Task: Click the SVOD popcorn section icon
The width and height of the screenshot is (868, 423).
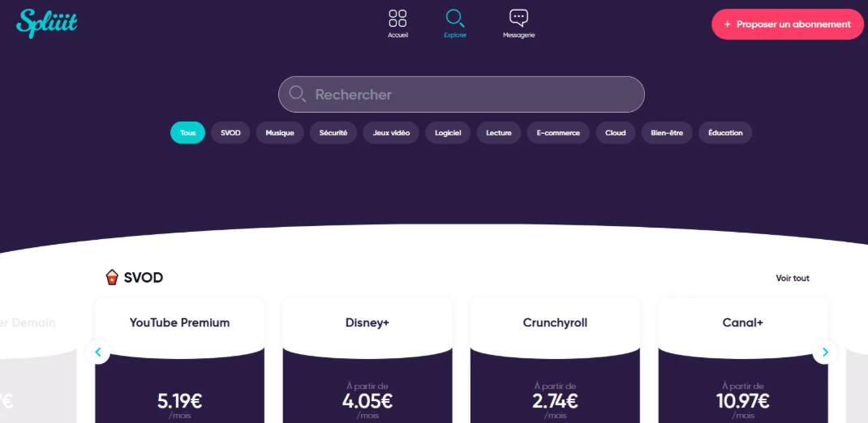Action: tap(112, 277)
